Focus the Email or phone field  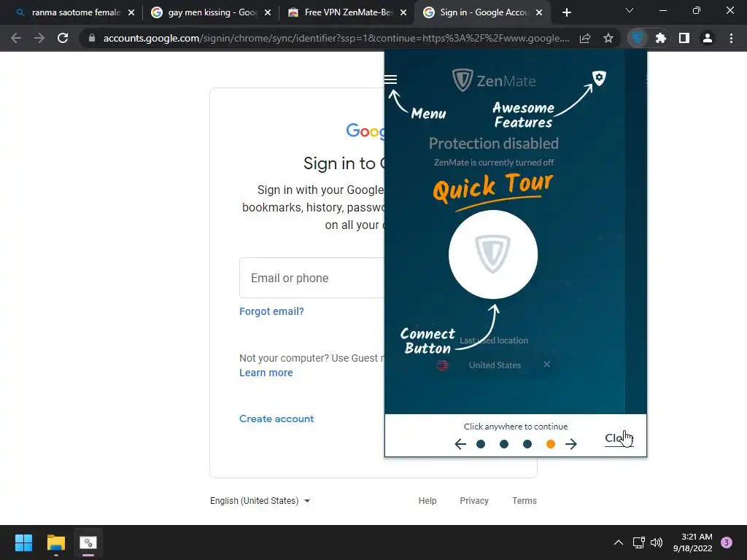[x=312, y=278]
